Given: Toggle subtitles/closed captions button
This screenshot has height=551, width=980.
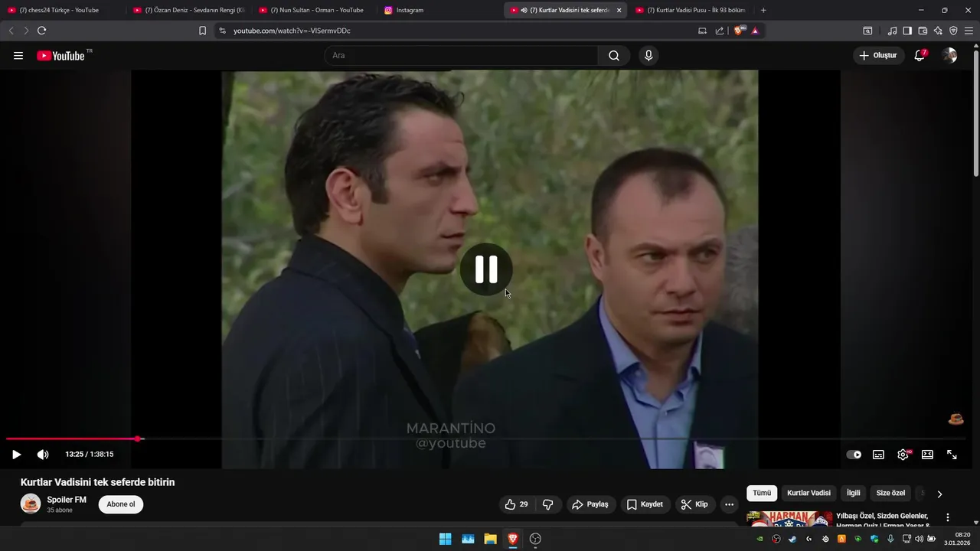Looking at the screenshot, I should 878,455.
